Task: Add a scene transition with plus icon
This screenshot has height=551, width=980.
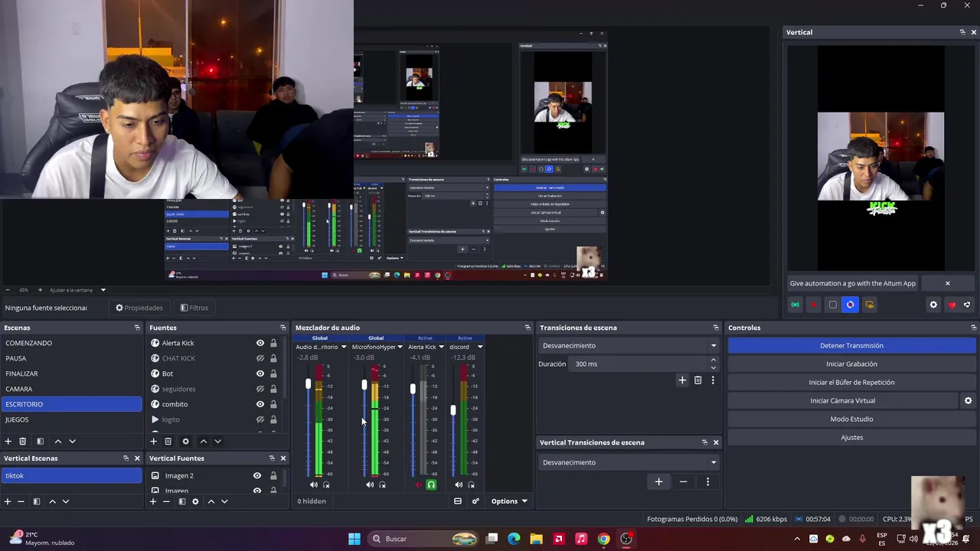Action: (682, 380)
